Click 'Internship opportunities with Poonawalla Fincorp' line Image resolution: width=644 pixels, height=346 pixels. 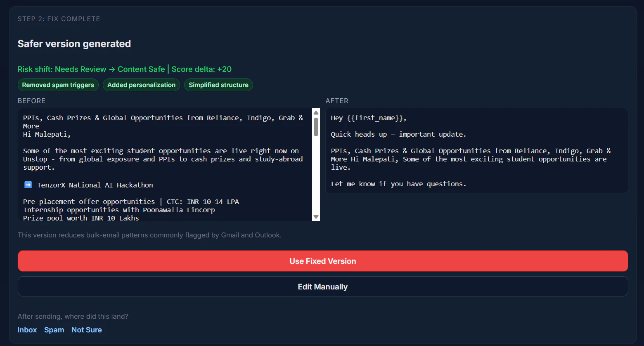pyautogui.click(x=119, y=210)
